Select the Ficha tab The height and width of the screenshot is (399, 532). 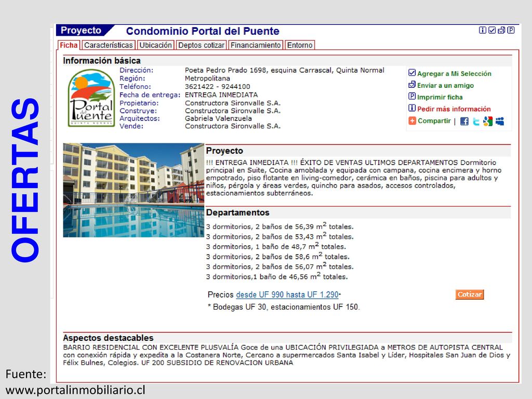point(69,45)
